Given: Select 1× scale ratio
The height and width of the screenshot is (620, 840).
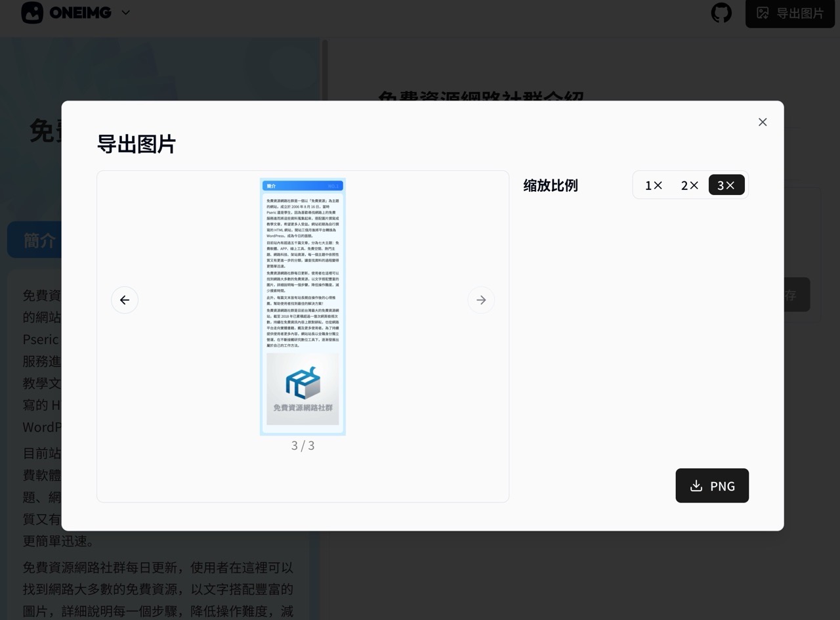Looking at the screenshot, I should (654, 185).
